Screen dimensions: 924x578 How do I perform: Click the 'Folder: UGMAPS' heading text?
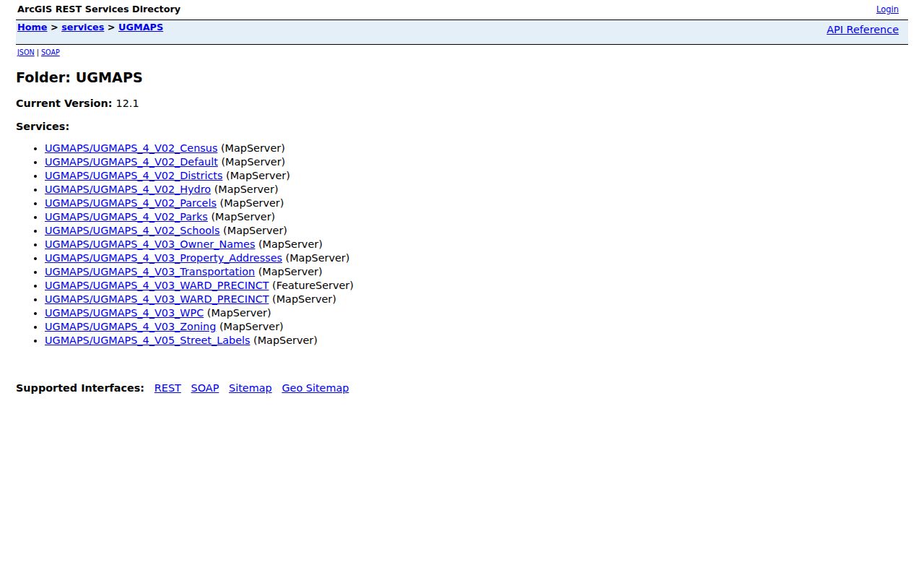[x=79, y=77]
